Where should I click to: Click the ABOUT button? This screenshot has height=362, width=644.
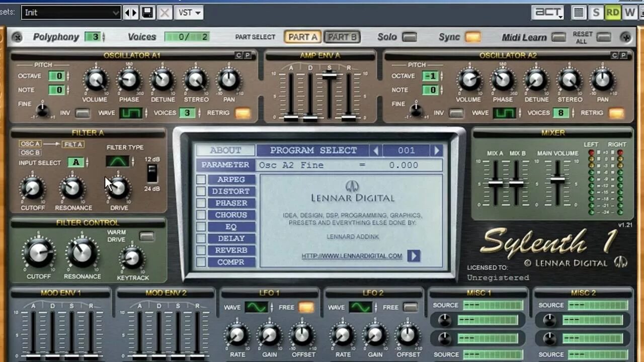[x=225, y=150]
